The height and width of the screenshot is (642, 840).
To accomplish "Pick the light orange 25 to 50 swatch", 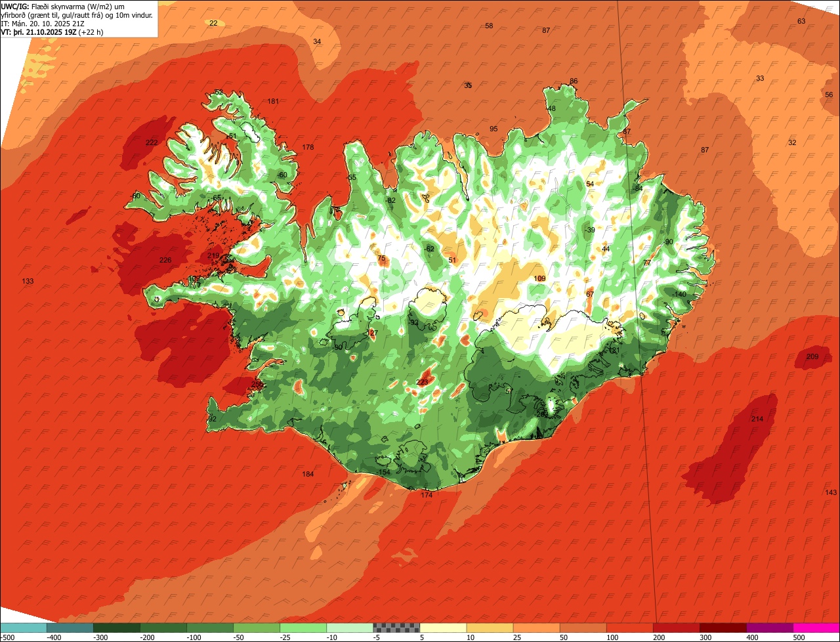I will point(535,627).
